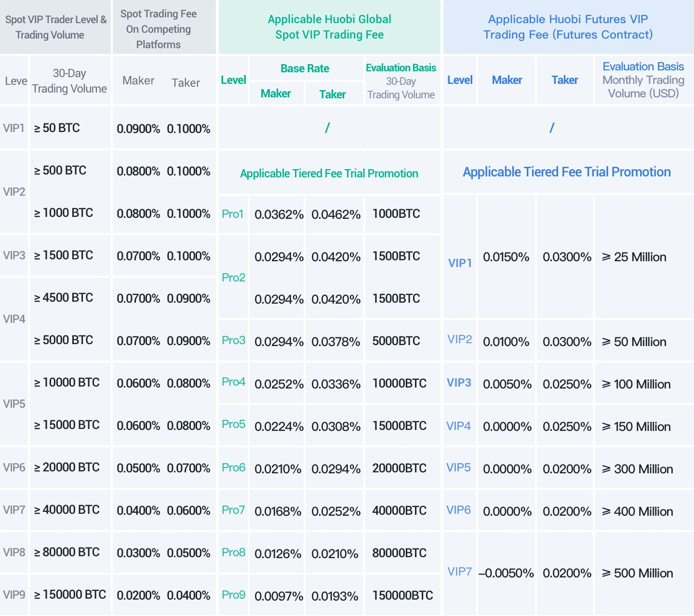Click the '0.0362%' Pro1 maker rate
694x616 pixels.
pos(279,214)
